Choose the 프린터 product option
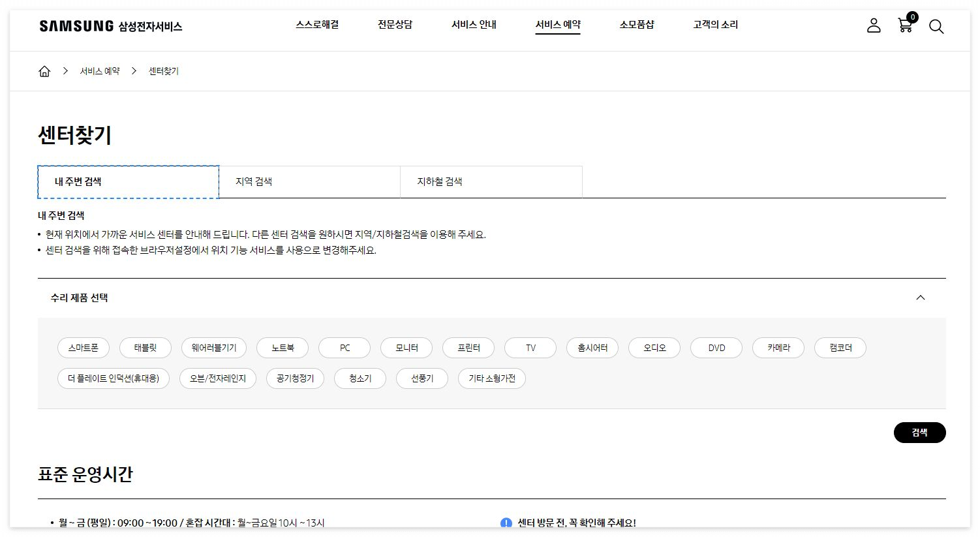 click(468, 348)
